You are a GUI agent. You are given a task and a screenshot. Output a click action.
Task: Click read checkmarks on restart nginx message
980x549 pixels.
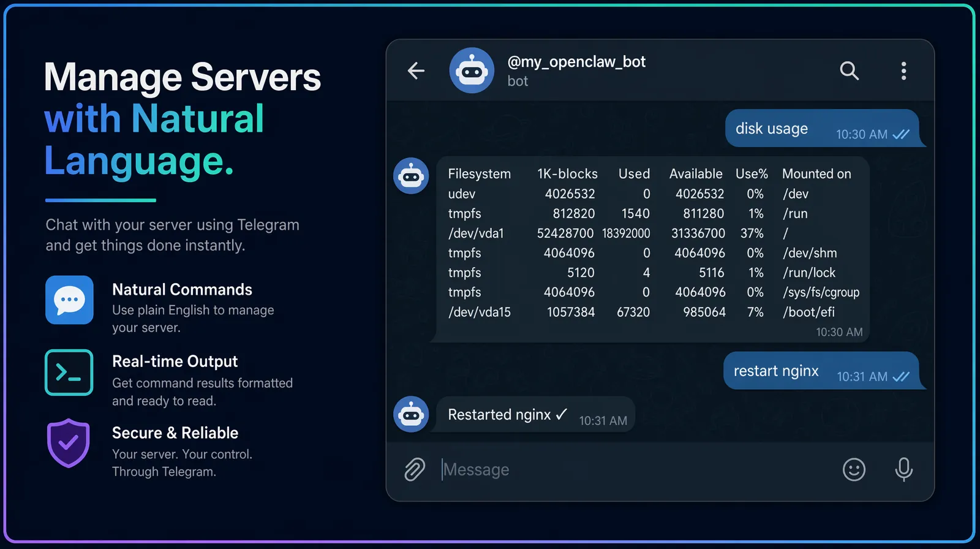point(901,377)
